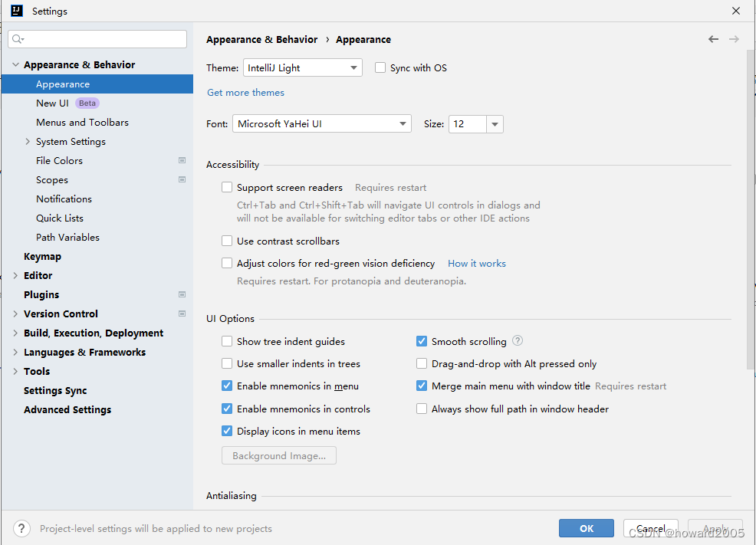Click the Smooth scrolling help icon
The image size is (756, 545).
click(518, 340)
